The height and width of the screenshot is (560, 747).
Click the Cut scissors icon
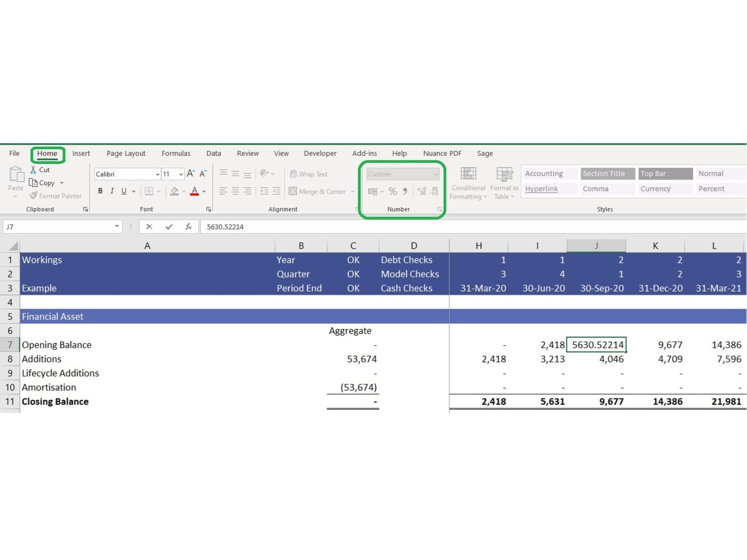33,170
